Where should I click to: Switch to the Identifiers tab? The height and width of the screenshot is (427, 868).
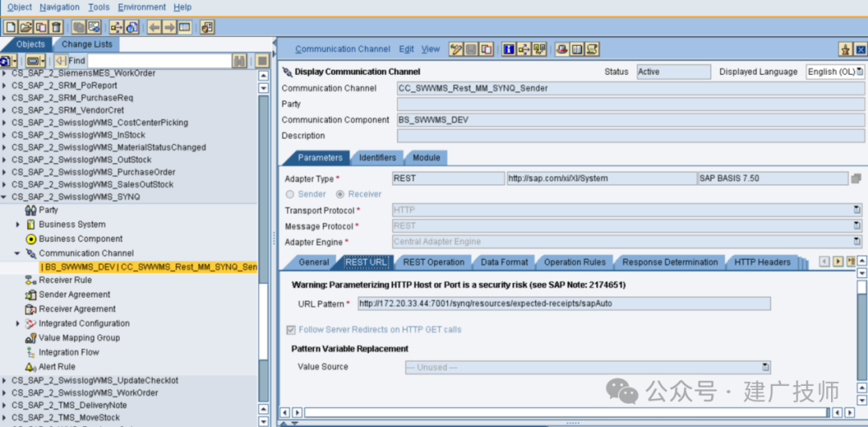378,158
